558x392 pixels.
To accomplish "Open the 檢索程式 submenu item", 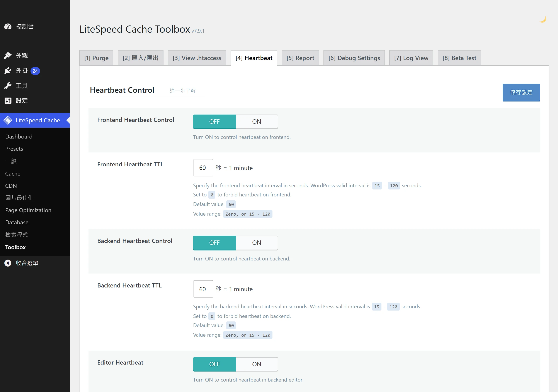I will pos(17,235).
